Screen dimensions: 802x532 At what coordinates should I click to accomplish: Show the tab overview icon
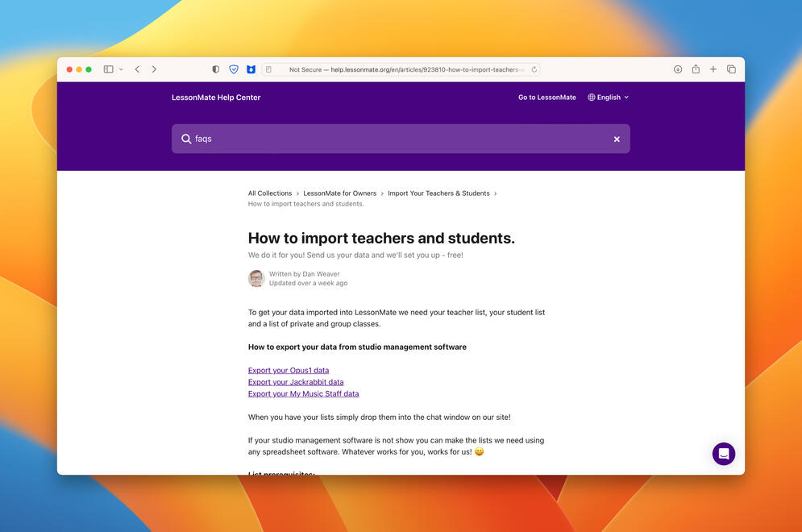point(731,69)
